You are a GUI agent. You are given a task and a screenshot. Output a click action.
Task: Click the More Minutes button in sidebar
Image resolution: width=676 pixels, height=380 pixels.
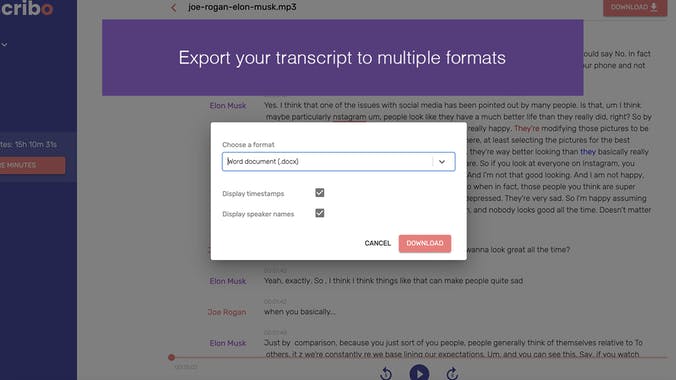32,165
